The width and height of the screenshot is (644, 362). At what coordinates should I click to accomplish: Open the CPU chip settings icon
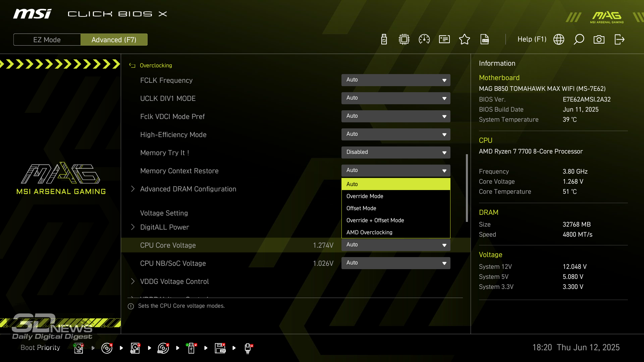pyautogui.click(x=404, y=40)
